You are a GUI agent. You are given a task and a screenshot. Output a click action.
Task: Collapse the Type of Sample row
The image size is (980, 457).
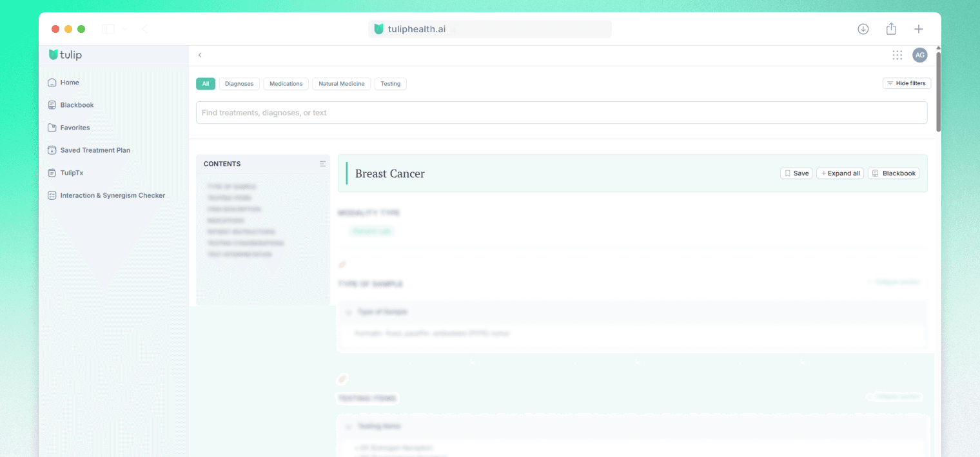pos(348,312)
